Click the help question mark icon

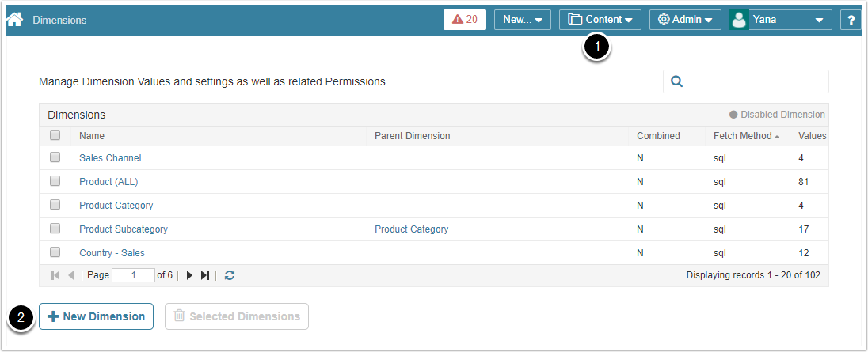pos(851,20)
